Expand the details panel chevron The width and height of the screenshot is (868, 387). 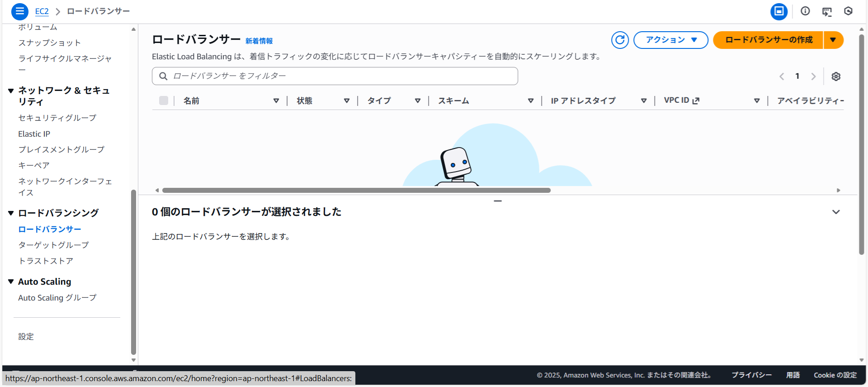(836, 212)
